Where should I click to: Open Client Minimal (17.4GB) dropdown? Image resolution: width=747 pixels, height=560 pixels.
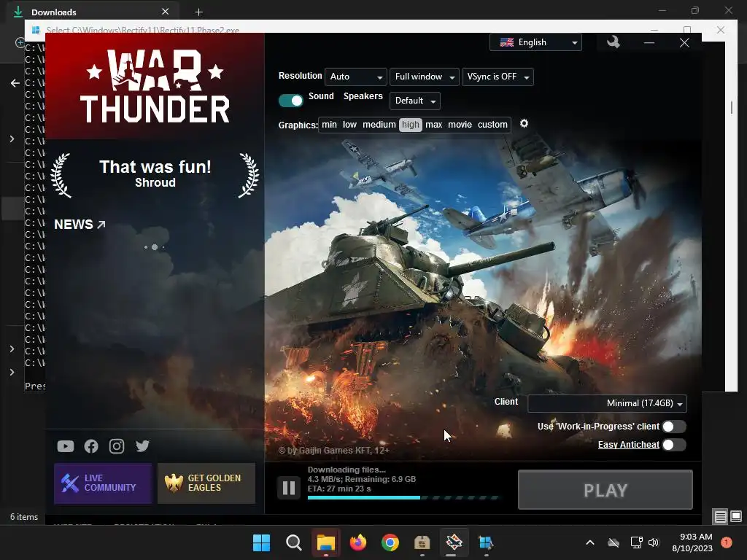(x=607, y=403)
